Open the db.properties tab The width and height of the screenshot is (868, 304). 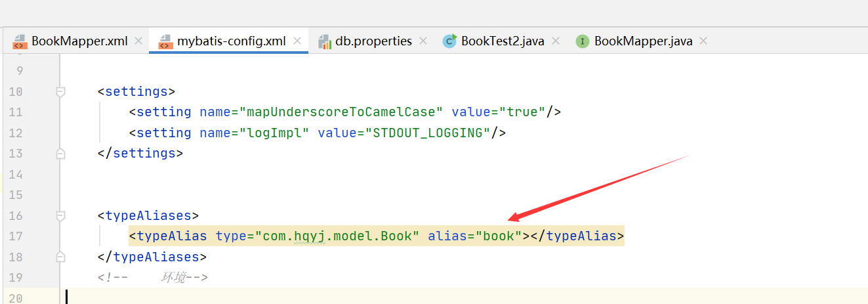(x=374, y=41)
